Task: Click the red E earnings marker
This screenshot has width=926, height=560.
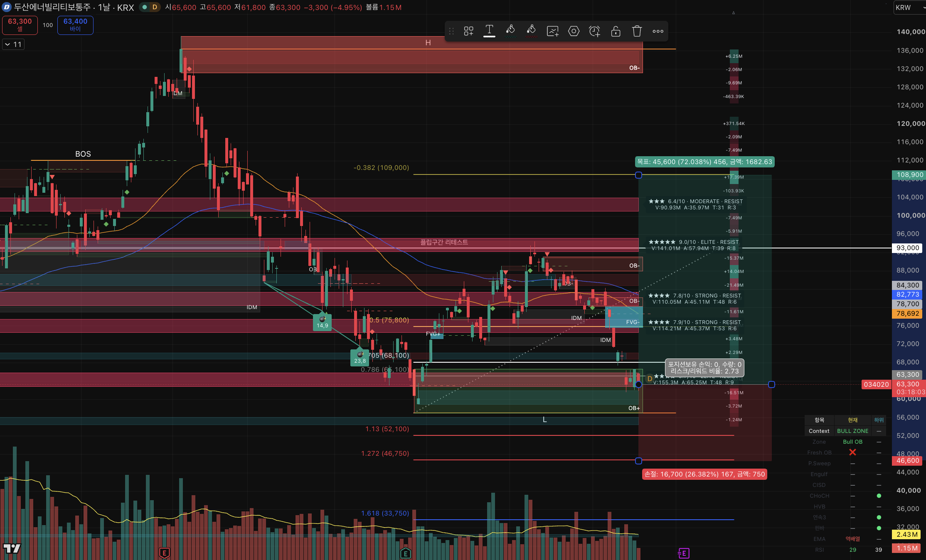Action: click(x=165, y=553)
